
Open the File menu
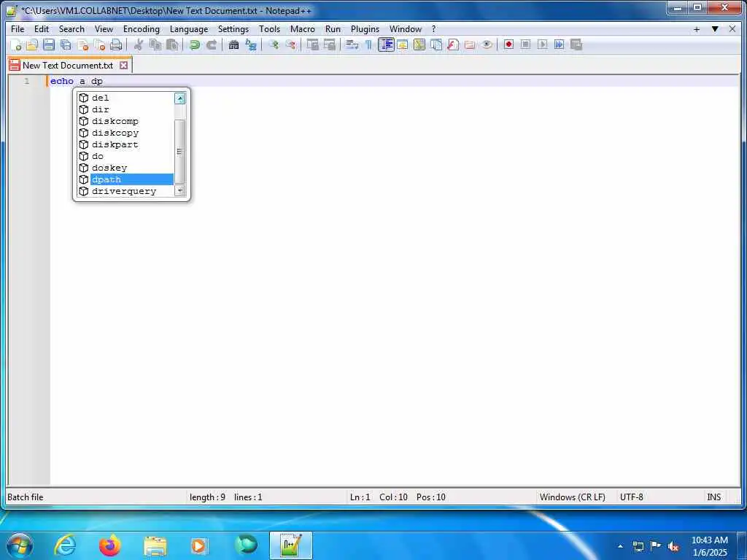[x=18, y=29]
